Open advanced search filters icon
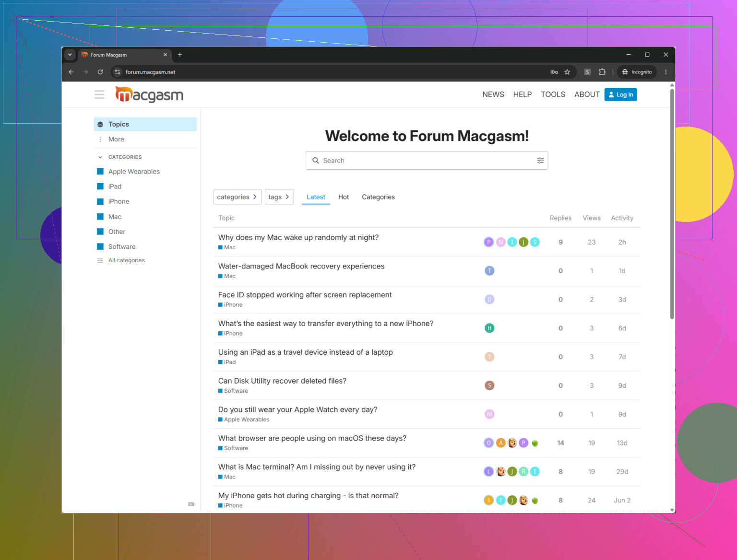Image resolution: width=737 pixels, height=560 pixels. click(540, 161)
